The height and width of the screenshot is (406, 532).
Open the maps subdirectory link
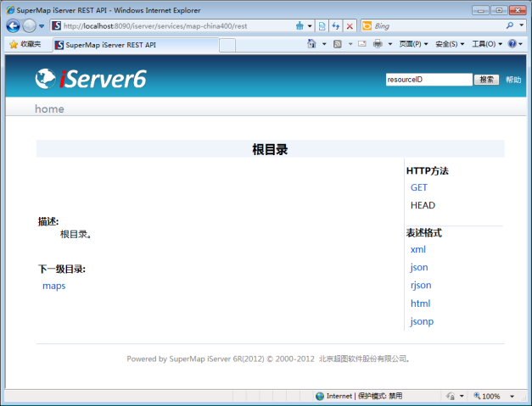tap(54, 286)
